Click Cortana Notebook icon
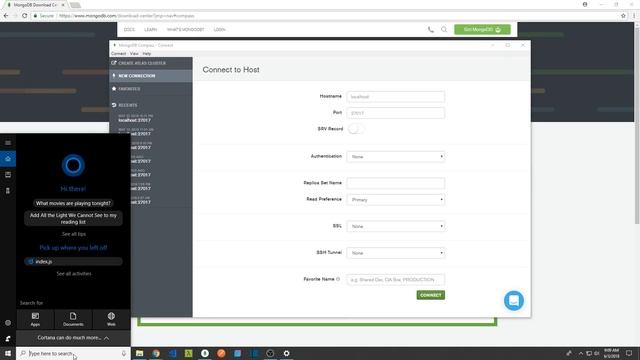 point(8,175)
